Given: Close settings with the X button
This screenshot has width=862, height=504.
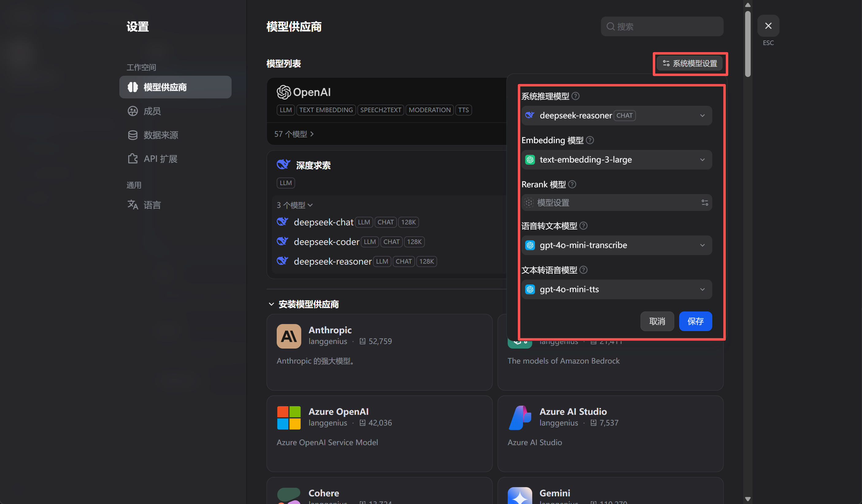Looking at the screenshot, I should pyautogui.click(x=768, y=26).
